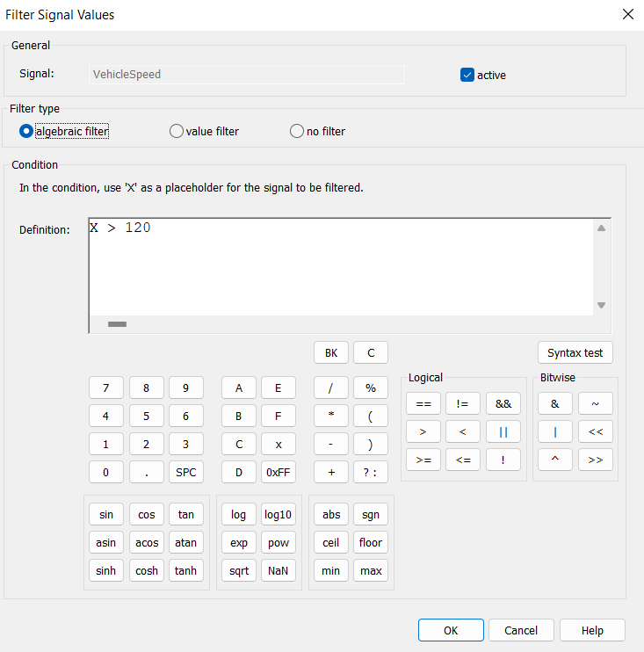Insert the logical AND && operator

tap(503, 403)
